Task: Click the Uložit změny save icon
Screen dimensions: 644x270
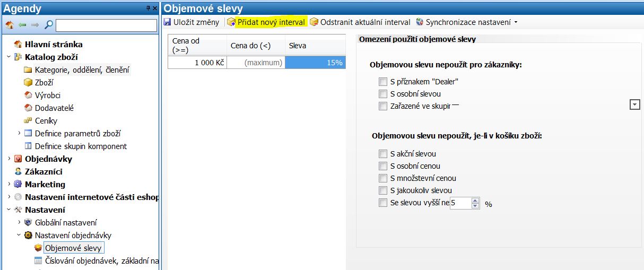Action: [168, 22]
